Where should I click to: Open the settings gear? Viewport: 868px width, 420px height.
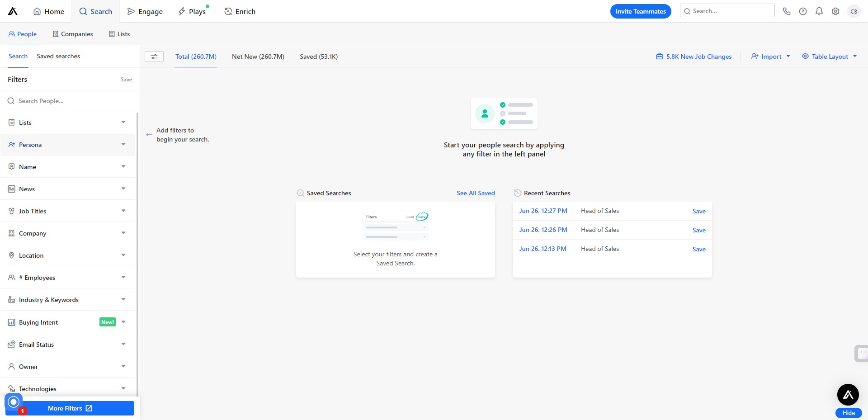835,11
